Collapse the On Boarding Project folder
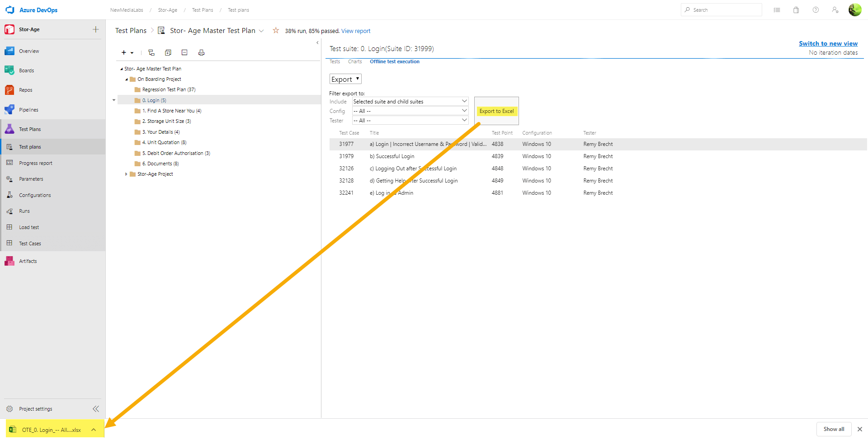 tap(127, 80)
